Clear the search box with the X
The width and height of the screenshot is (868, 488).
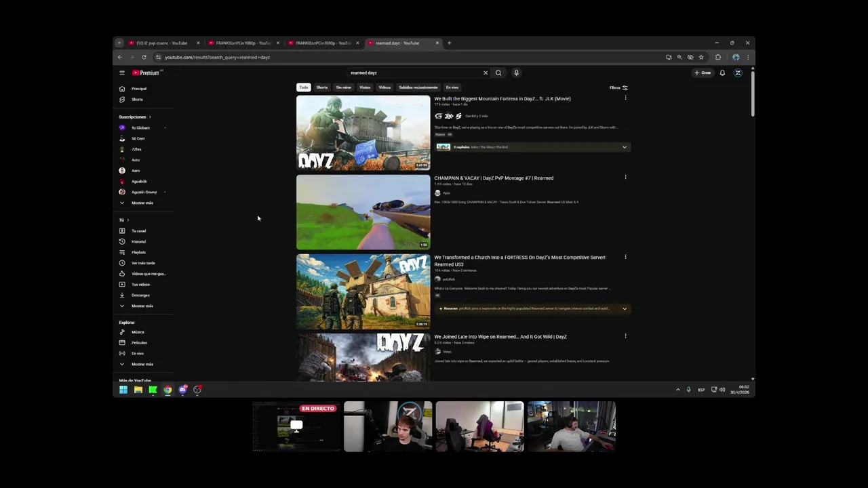click(486, 73)
